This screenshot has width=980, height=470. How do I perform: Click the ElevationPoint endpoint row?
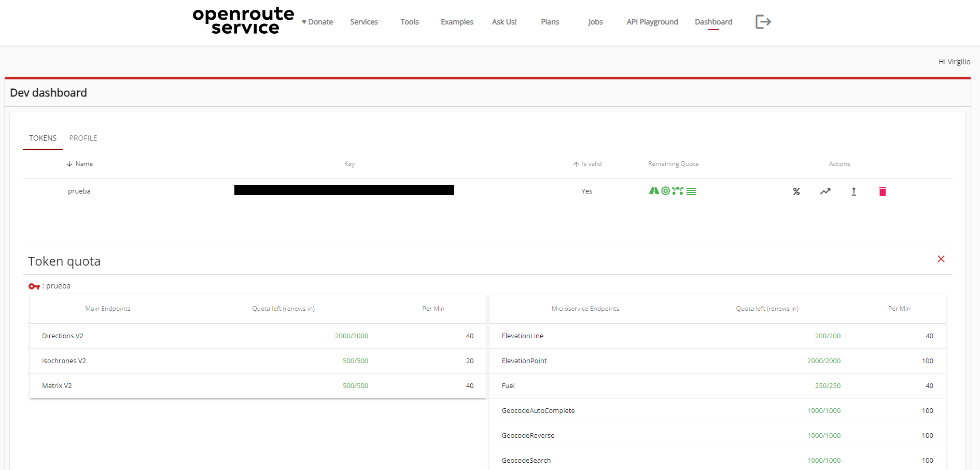point(718,361)
